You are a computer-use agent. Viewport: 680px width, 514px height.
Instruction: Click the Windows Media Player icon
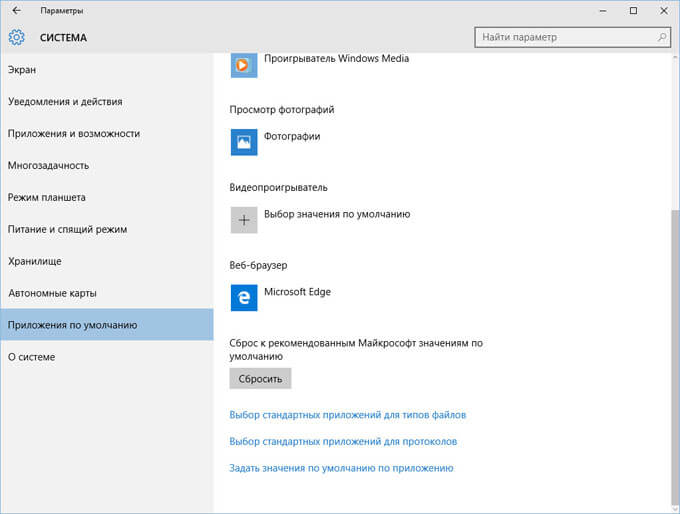pyautogui.click(x=244, y=64)
